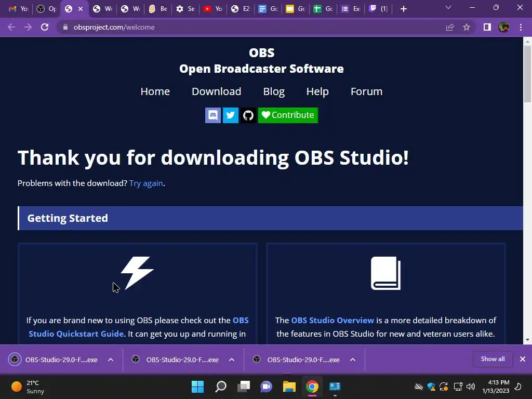Click the share page icon
This screenshot has height=399, width=532.
tap(450, 27)
